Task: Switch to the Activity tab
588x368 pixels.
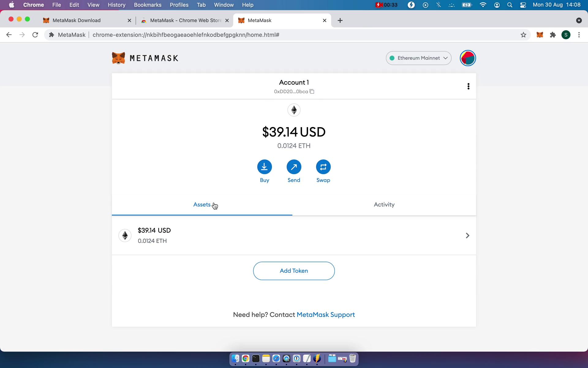Action: click(x=384, y=204)
